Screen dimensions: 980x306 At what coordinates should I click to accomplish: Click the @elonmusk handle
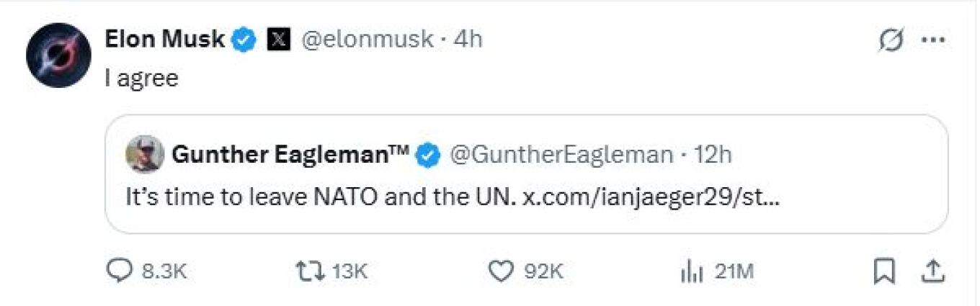367,40
